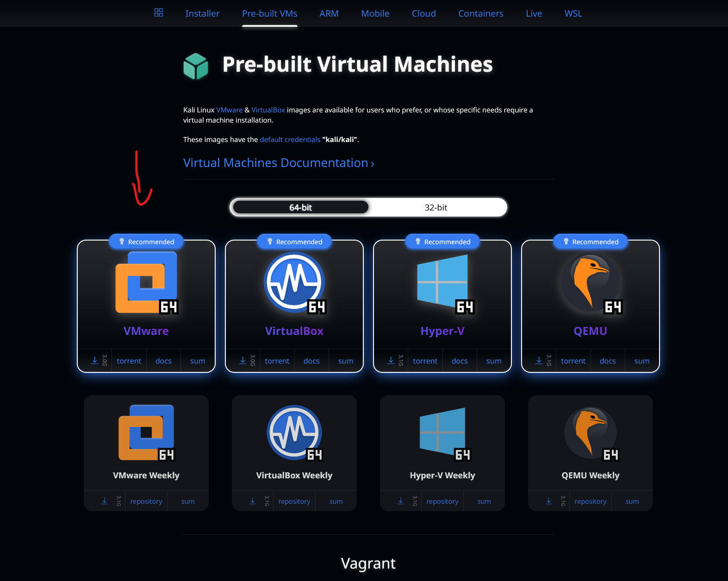Screen dimensions: 728x581
Task: Follow the VirtualBox link in the description
Action: [268, 110]
